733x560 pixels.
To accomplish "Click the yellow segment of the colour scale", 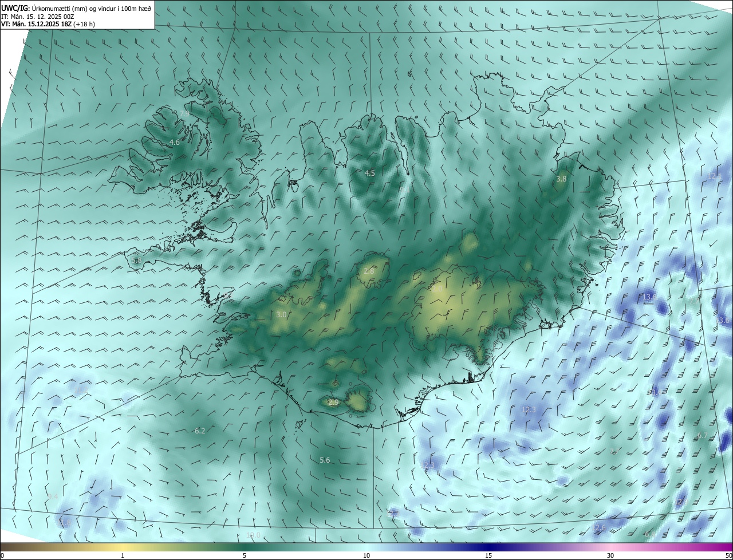I will pyautogui.click(x=123, y=547).
